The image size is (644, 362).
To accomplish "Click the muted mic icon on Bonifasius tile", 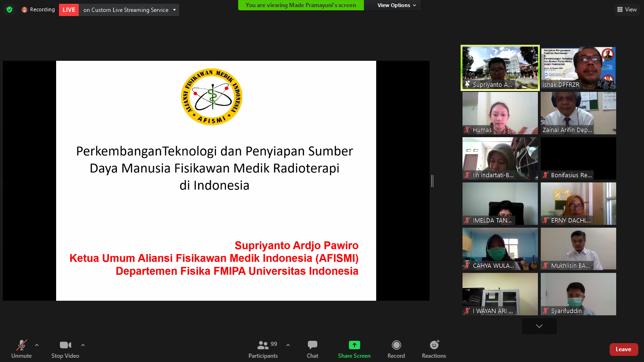I will tap(546, 175).
